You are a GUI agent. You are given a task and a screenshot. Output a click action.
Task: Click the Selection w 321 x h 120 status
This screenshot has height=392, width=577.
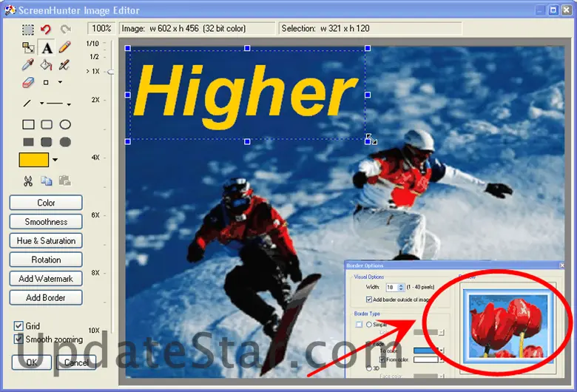tap(370, 28)
